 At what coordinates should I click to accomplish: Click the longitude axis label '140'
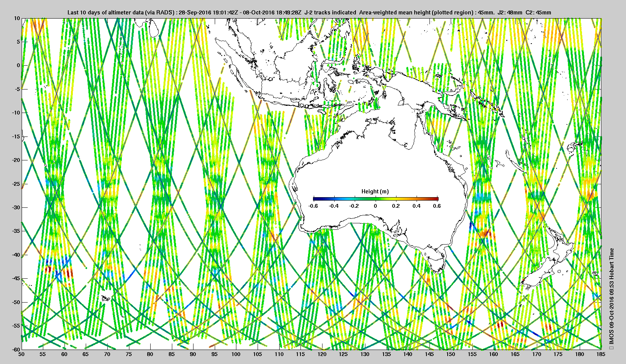pos(408,354)
